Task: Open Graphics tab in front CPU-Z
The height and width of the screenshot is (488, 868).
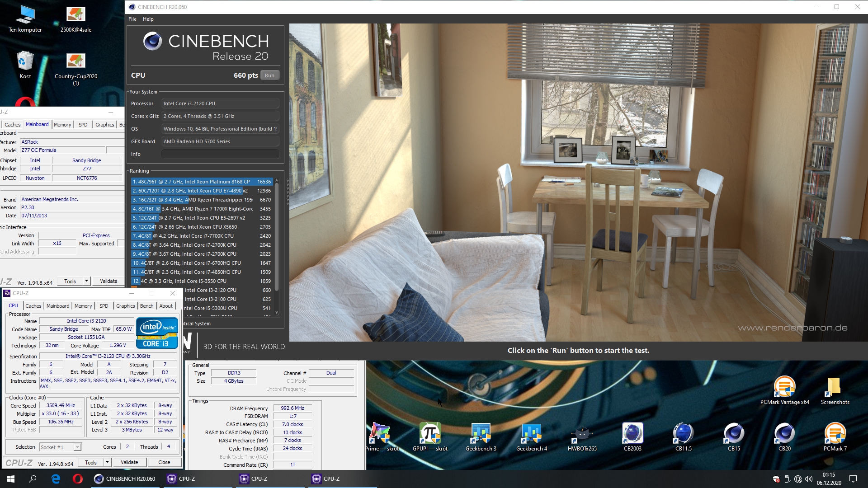Action: (x=126, y=306)
